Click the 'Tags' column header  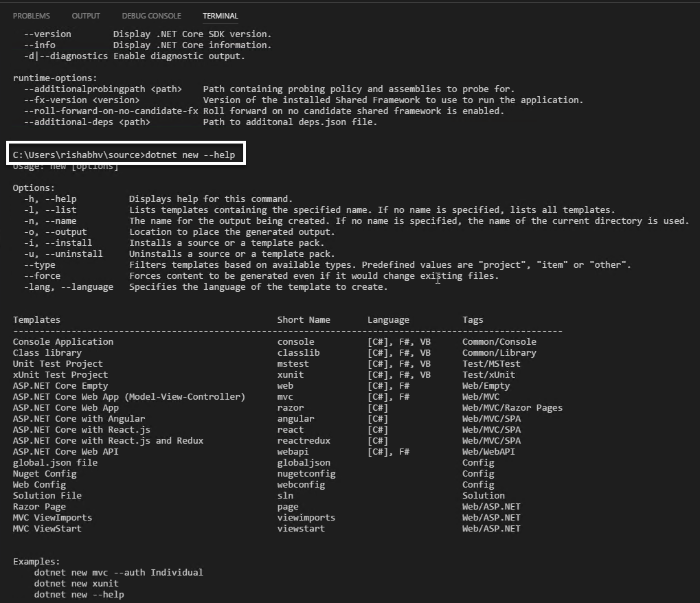473,320
